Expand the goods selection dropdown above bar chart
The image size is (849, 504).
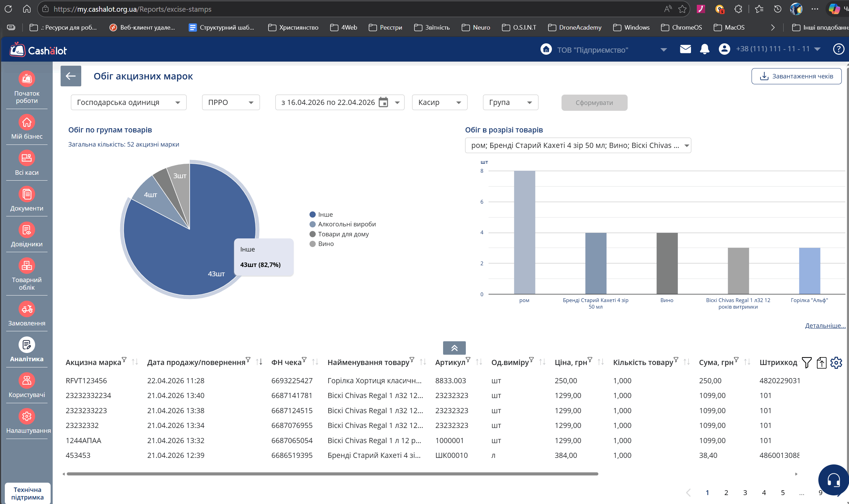[x=578, y=146]
